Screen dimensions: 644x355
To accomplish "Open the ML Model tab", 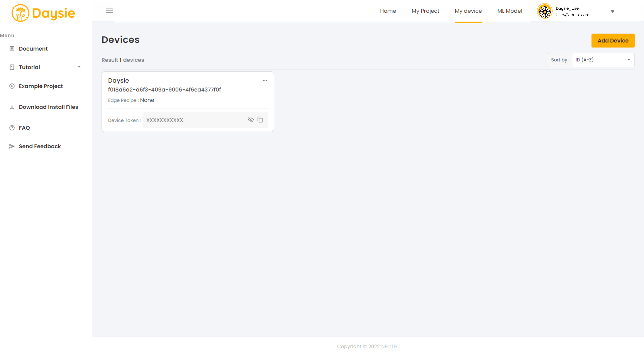I will click(x=509, y=11).
